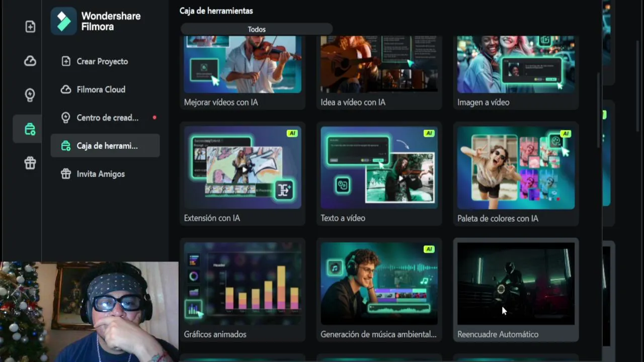Image resolution: width=644 pixels, height=362 pixels.
Task: Click the vertical scrollbar of the tools list
Action: click(598, 110)
